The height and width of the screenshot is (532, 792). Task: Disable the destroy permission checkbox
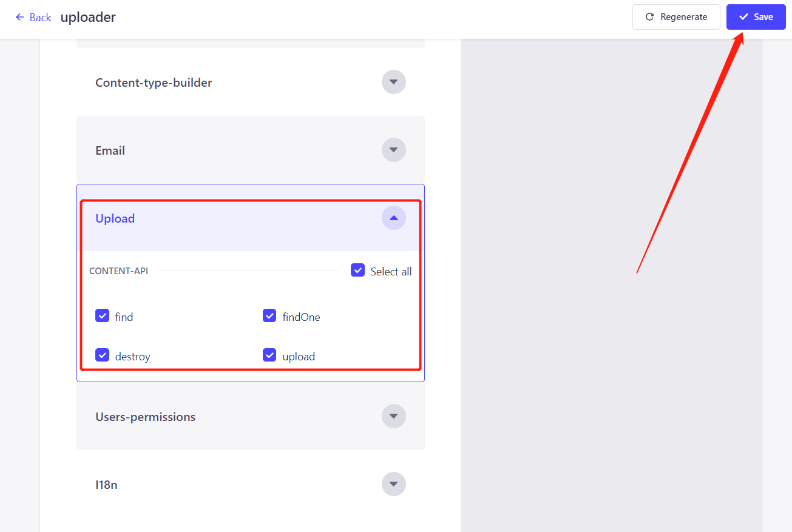[103, 355]
